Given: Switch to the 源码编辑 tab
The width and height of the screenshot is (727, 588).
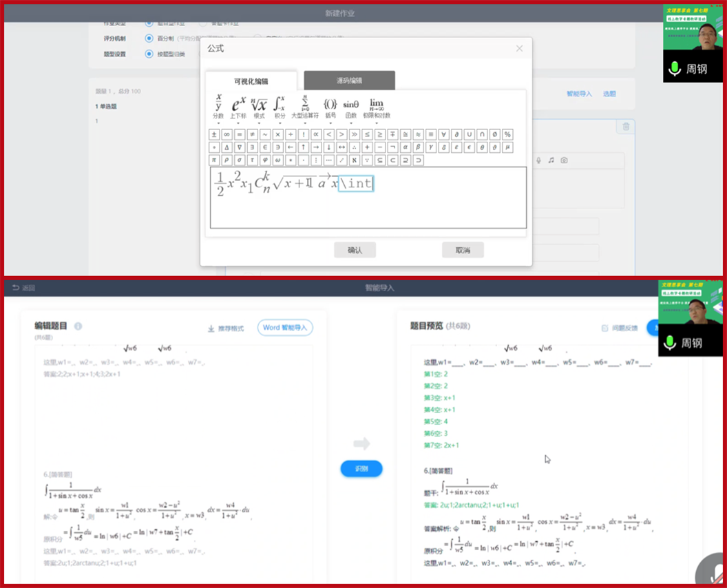Looking at the screenshot, I should (x=349, y=81).
